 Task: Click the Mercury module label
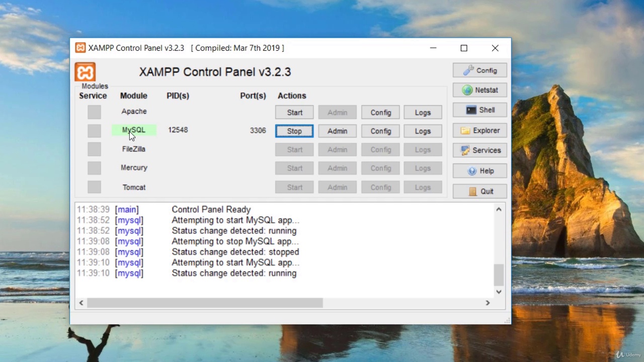134,167
